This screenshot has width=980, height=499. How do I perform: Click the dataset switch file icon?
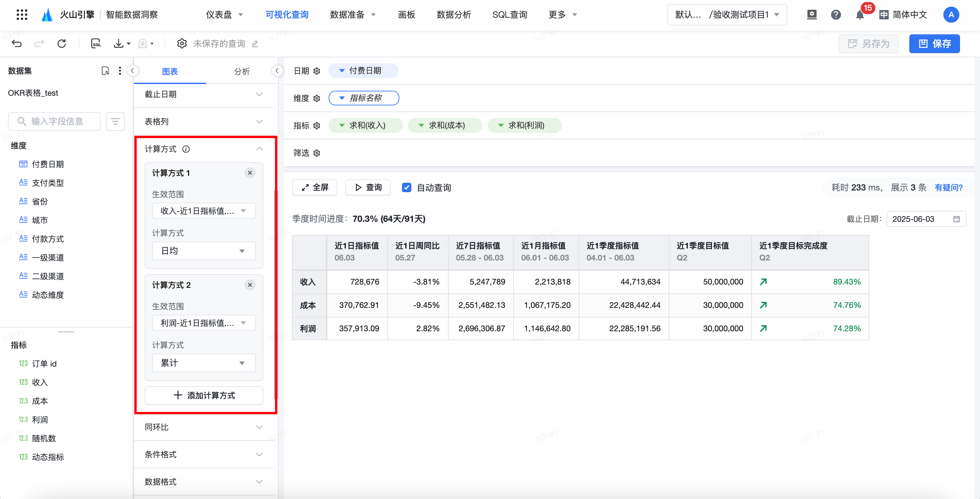(x=105, y=71)
